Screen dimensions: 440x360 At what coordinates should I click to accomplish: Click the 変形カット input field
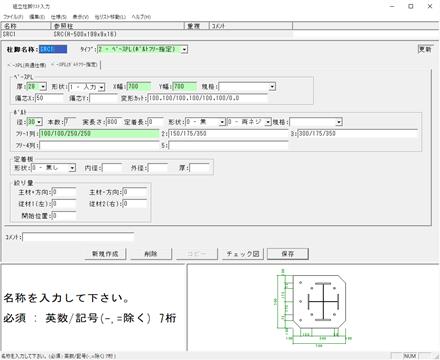(208, 98)
